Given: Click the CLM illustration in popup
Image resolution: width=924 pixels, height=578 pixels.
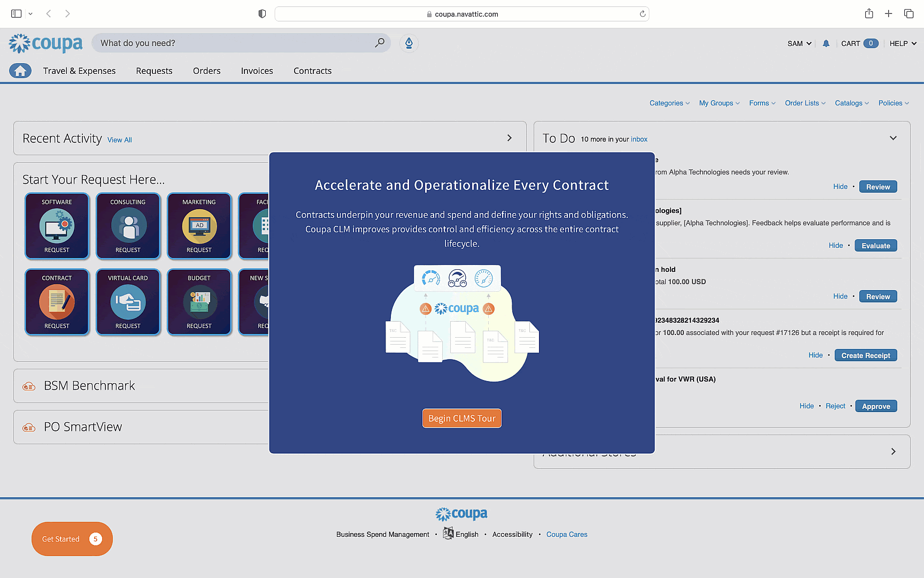Looking at the screenshot, I should click(x=462, y=324).
